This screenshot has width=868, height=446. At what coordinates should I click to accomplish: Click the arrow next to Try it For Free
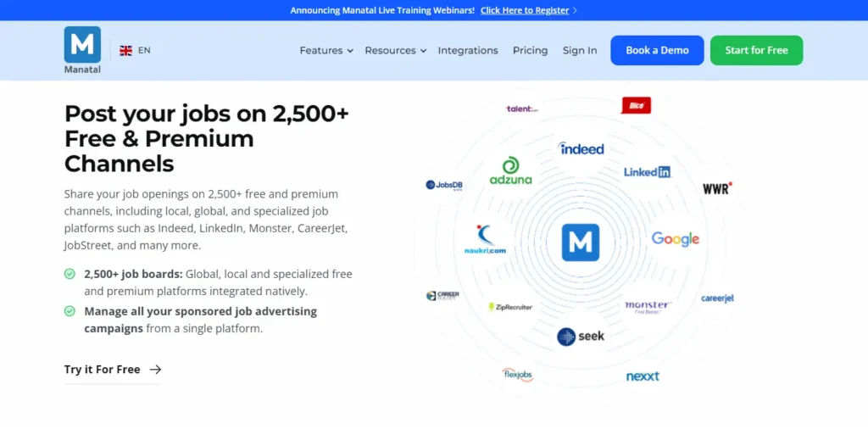(x=156, y=370)
